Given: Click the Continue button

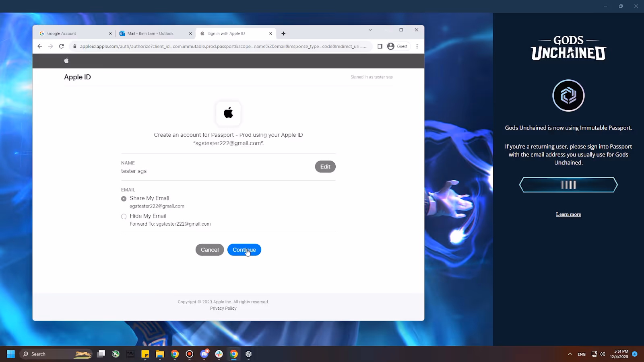Looking at the screenshot, I should 244,250.
